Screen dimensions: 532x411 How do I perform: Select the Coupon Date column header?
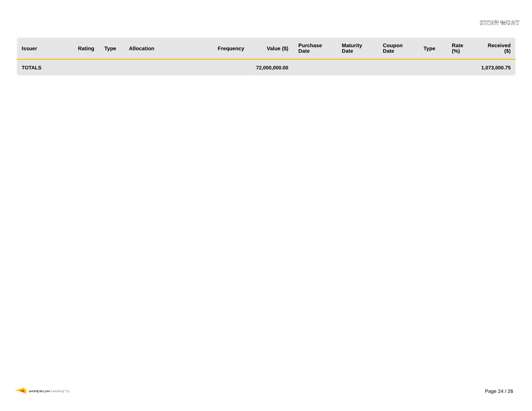coord(392,48)
